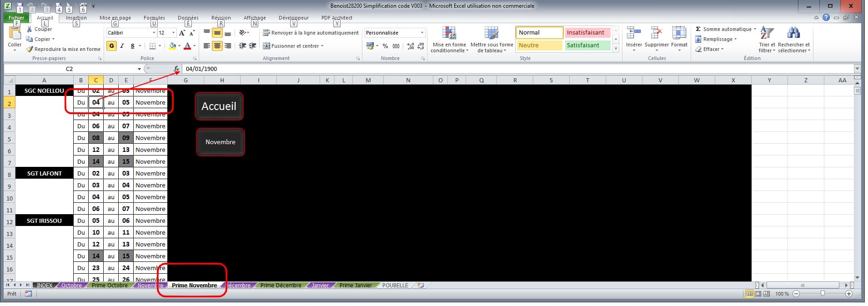Open Mise en forme conditionnelle menu

pos(449,40)
